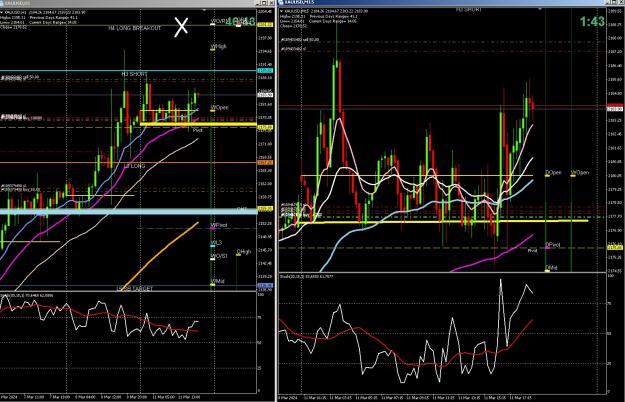This screenshot has height=402, width=625.
Task: Select the DOpen level label
Action: (x=553, y=173)
